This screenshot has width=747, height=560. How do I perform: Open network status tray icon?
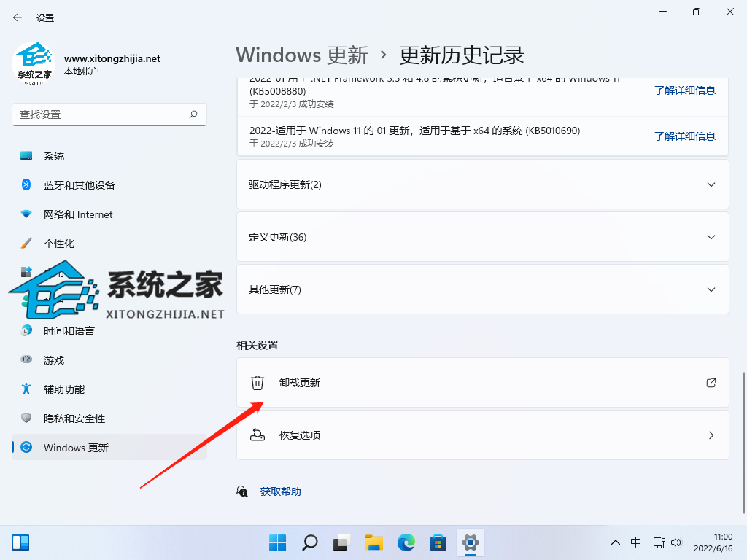[659, 542]
